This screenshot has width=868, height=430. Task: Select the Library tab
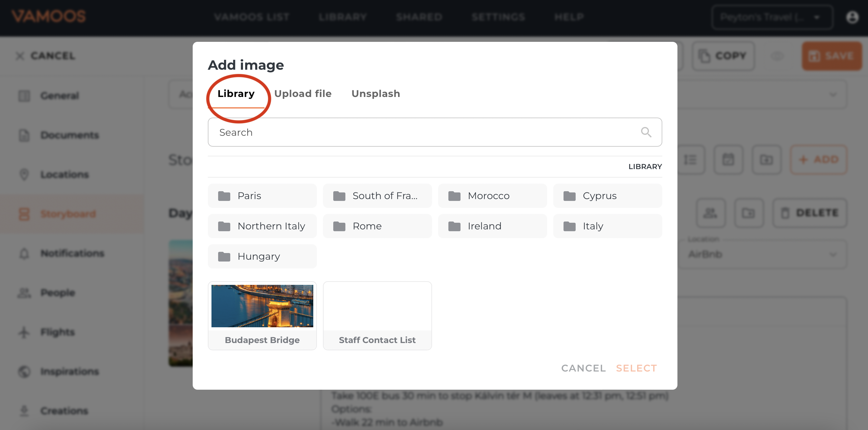click(x=236, y=94)
